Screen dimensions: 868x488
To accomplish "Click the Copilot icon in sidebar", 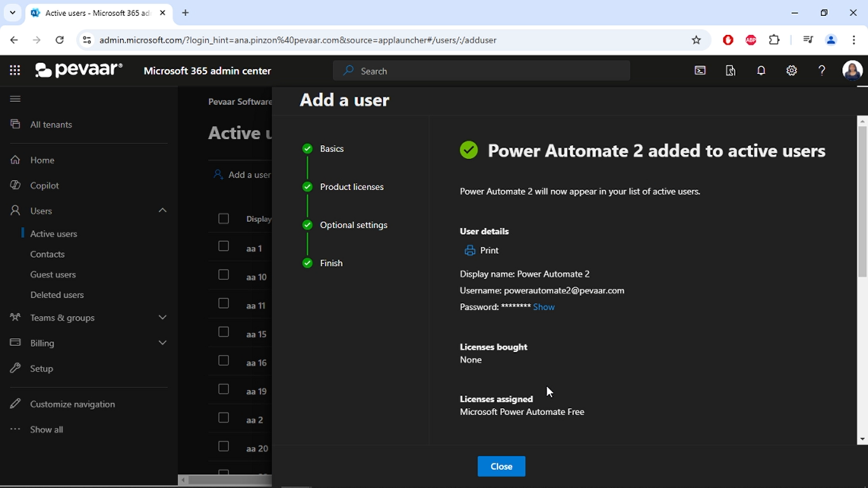I will (x=15, y=186).
